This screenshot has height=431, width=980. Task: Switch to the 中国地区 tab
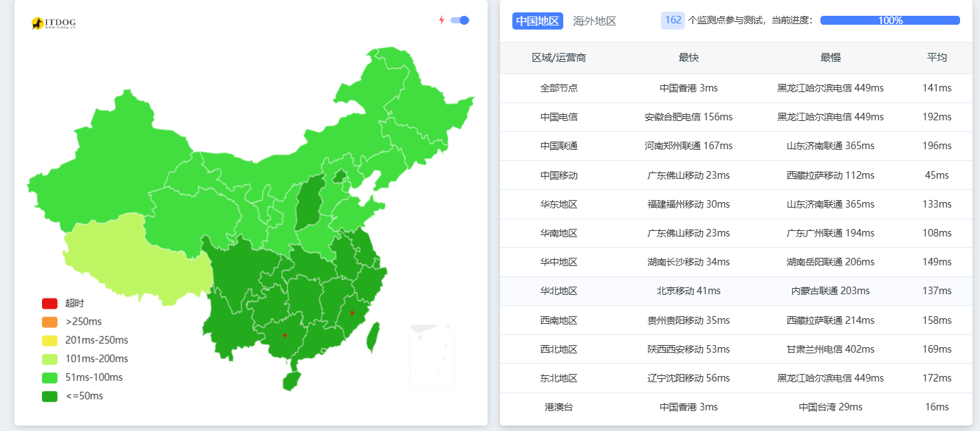point(538,21)
